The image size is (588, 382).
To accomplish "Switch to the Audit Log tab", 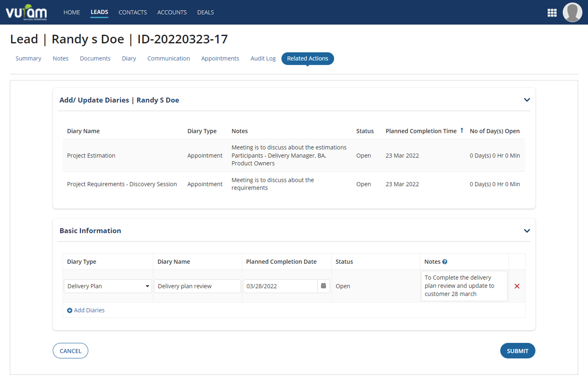I will pos(263,58).
